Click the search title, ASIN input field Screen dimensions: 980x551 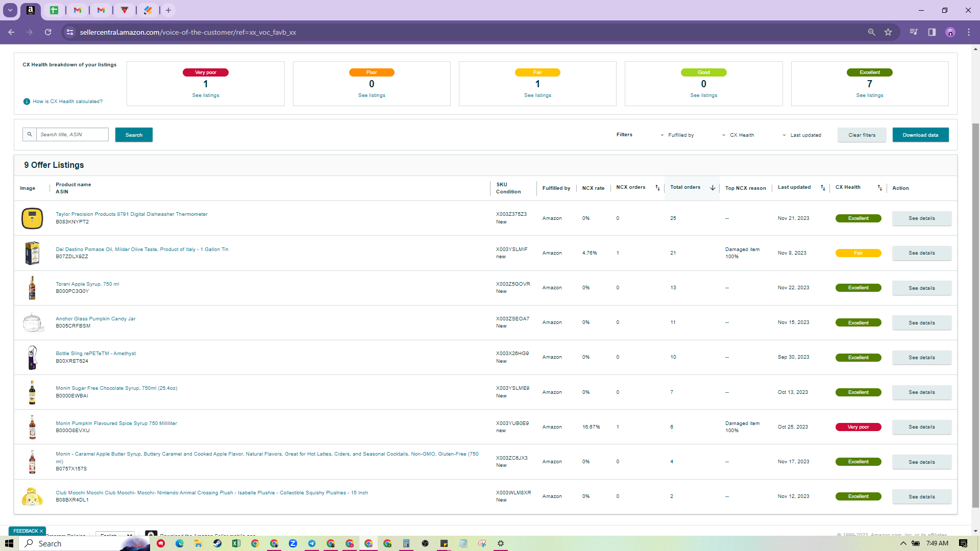point(72,135)
